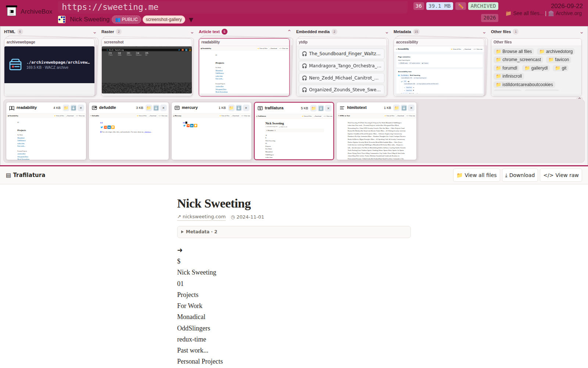This screenshot has width=588, height=368.
Task: Open the tag dropdown arrow beside screenshot-gallery
Action: pos(191,20)
